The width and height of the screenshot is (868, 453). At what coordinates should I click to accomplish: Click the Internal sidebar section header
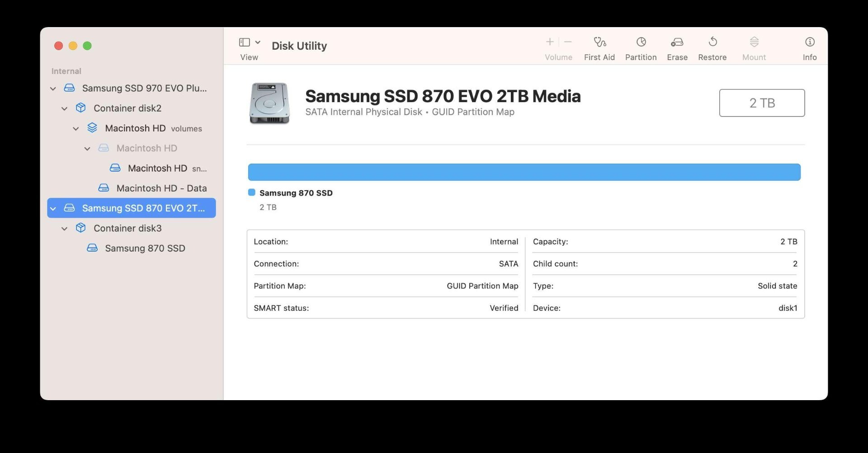coord(66,71)
